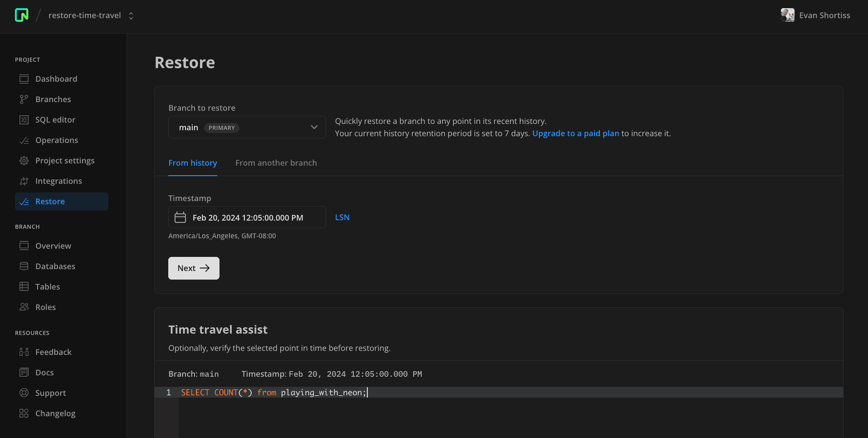Open Integrations via its puzzle icon

click(24, 181)
